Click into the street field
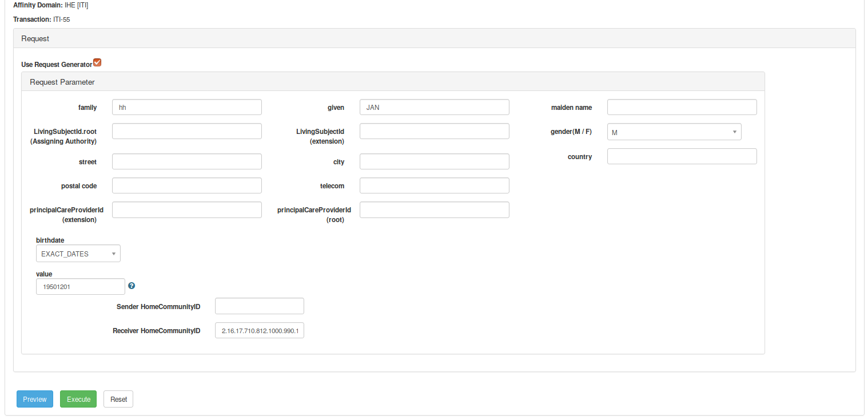Screen dimensions: 868x419 click(186, 161)
